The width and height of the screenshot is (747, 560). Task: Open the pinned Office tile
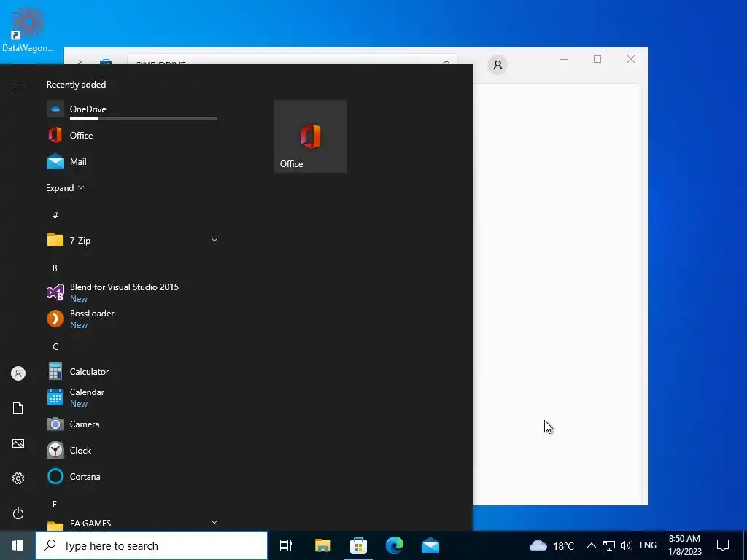pyautogui.click(x=311, y=136)
